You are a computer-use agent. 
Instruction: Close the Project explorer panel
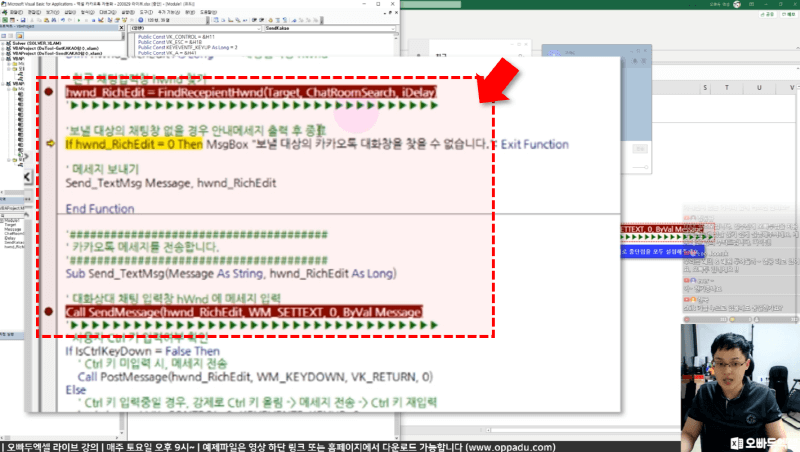121,28
